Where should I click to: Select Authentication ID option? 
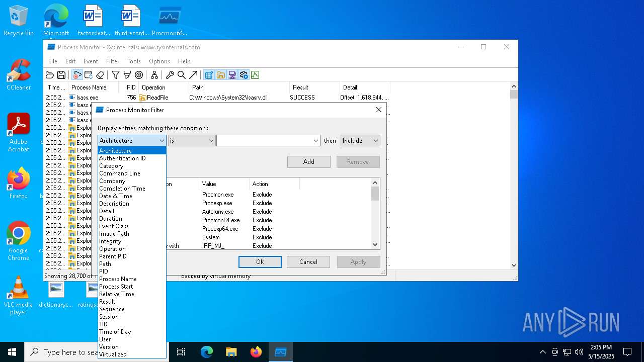coord(132,158)
